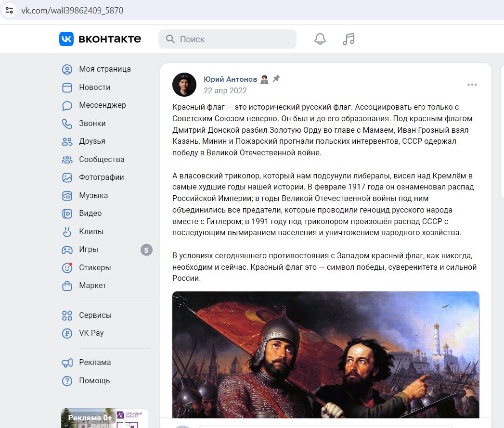
Task: Click the Игры notification badge 5
Action: click(146, 250)
